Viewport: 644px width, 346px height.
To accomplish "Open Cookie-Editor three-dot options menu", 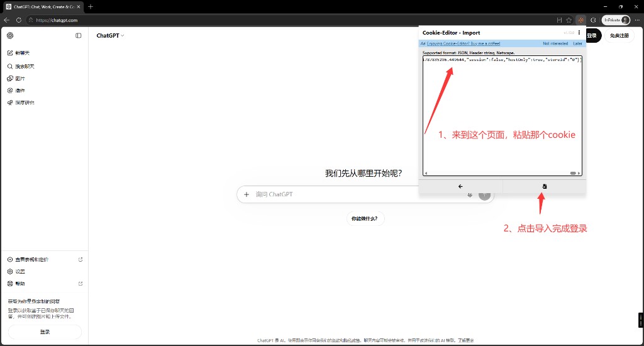I will click(579, 33).
